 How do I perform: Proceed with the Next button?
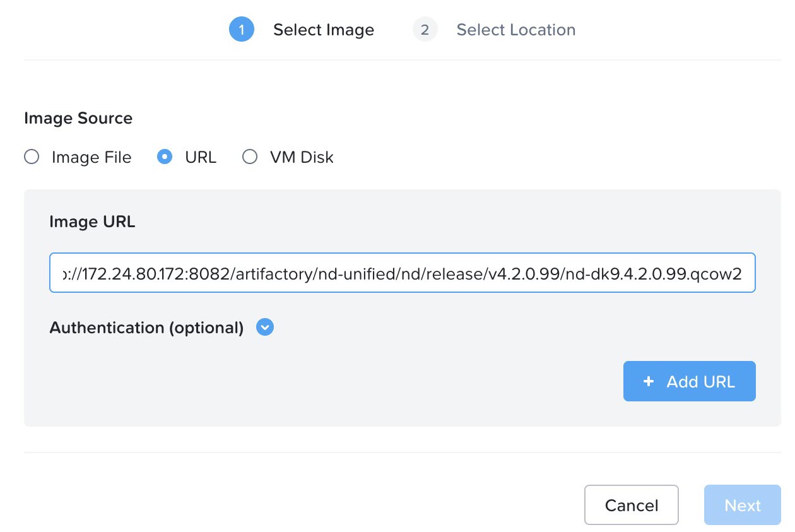click(742, 505)
